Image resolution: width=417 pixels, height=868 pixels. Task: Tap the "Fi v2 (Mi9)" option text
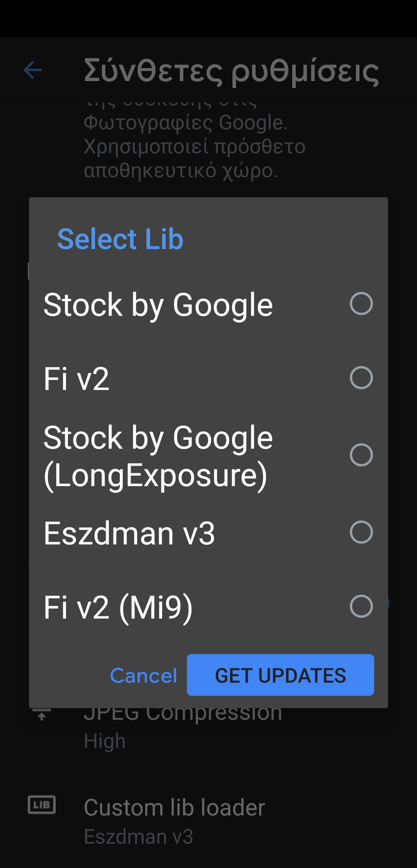(118, 608)
